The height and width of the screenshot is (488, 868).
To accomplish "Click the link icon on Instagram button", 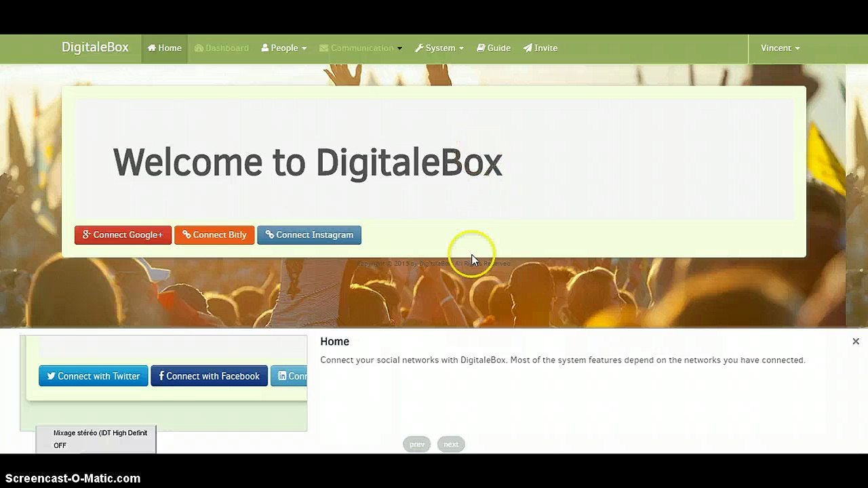I will click(269, 235).
